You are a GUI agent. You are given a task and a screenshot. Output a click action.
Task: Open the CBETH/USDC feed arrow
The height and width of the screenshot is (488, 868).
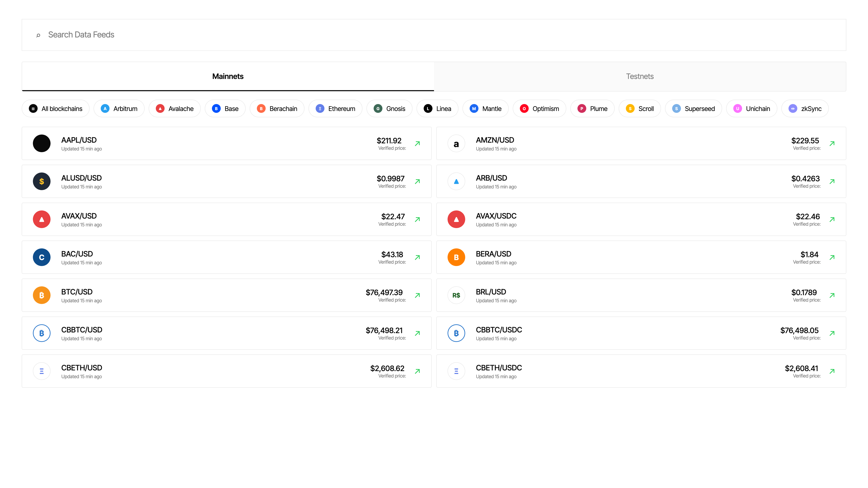(x=832, y=371)
